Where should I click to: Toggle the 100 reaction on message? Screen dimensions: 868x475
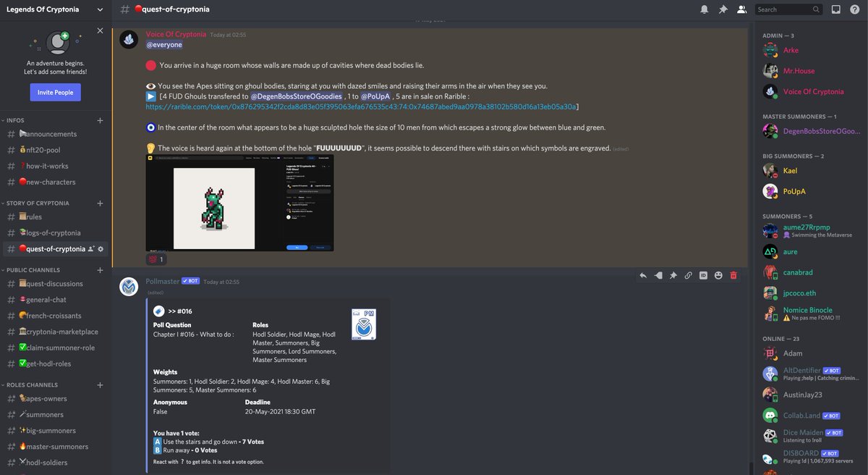[x=156, y=259]
